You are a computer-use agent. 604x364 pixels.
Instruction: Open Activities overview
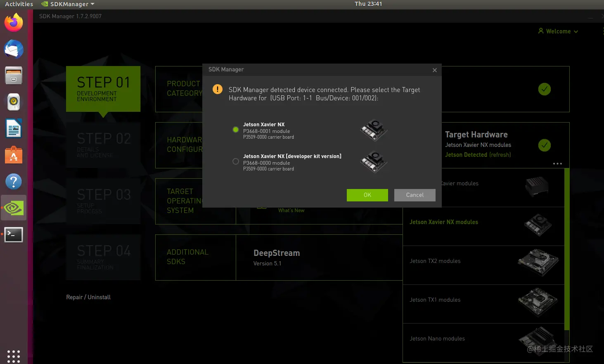19,4
